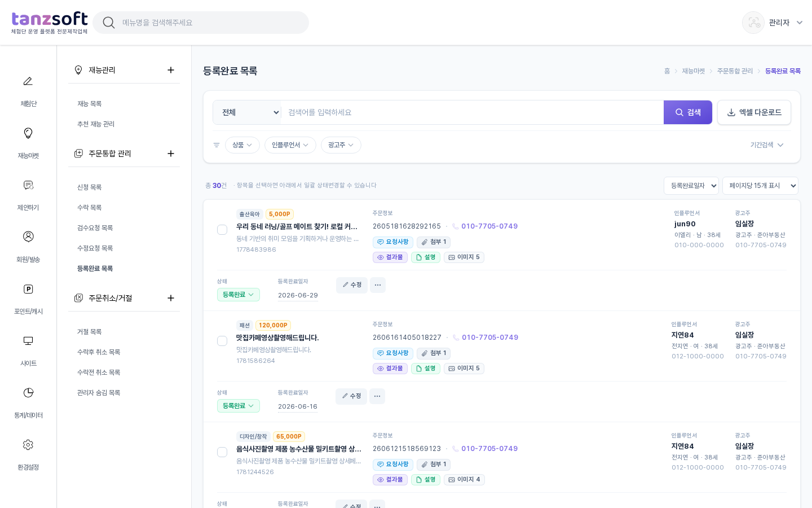Open the 재능마켓 lightbulb icon

[28, 133]
